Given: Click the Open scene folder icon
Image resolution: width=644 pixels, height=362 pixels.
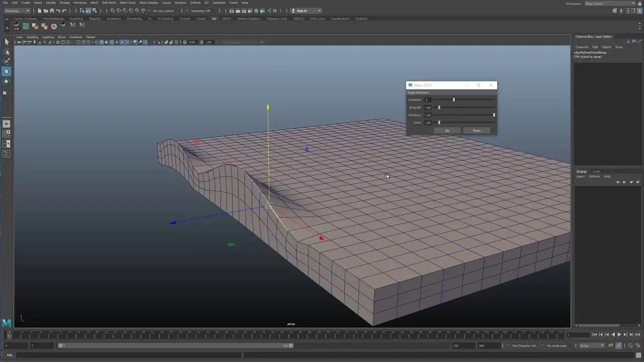Looking at the screenshot, I should click(x=45, y=11).
